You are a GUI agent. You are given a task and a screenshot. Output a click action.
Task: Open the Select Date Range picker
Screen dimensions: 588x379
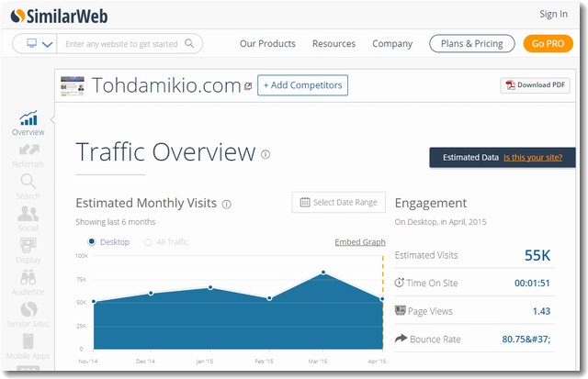click(339, 202)
